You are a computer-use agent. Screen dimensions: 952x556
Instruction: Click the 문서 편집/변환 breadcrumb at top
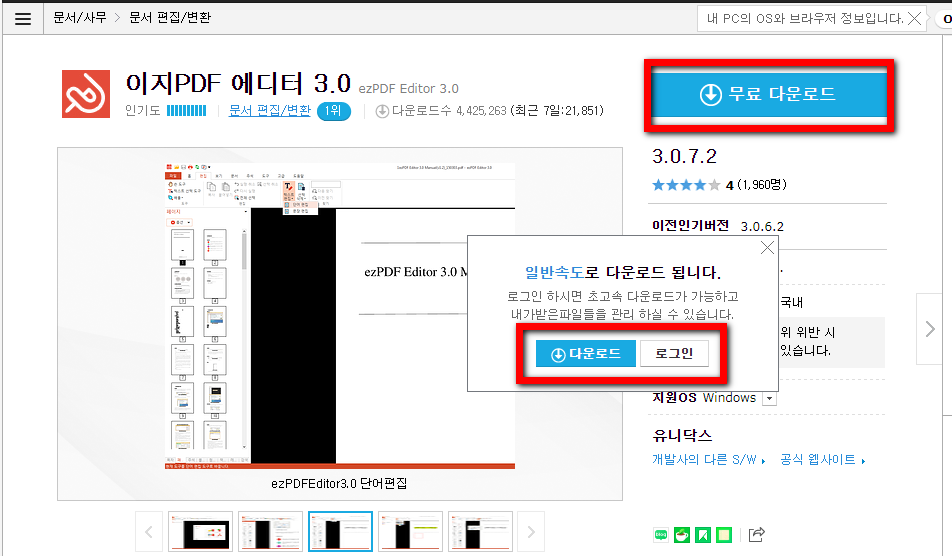point(170,18)
